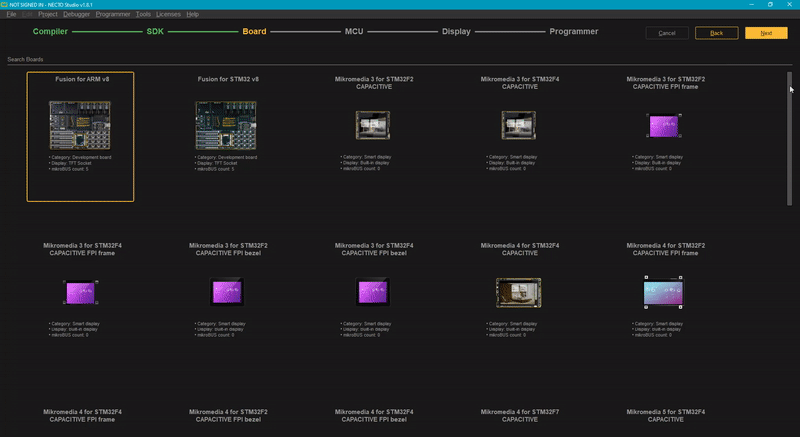Pick Mikromedia 3 STM32F2 CAPACITIVE FPI frame image
The height and width of the screenshot is (437, 800).
664,125
